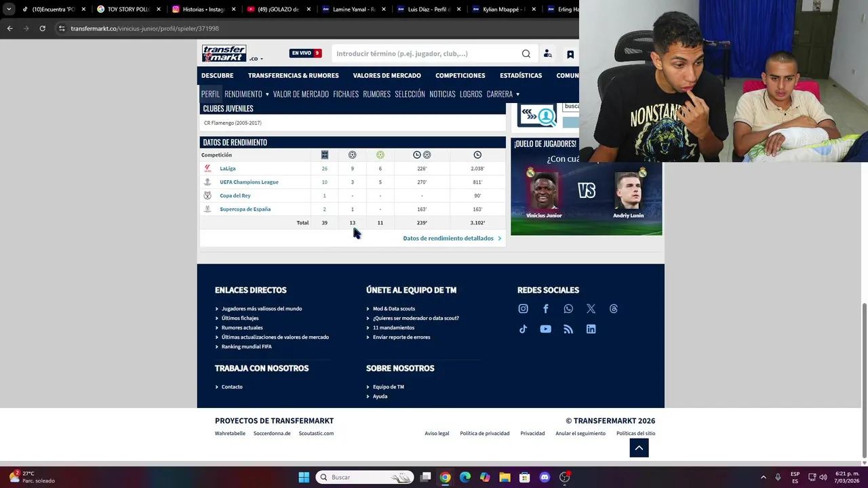
Task: Open Transfermarkt LinkedIn social icon
Action: (591, 329)
